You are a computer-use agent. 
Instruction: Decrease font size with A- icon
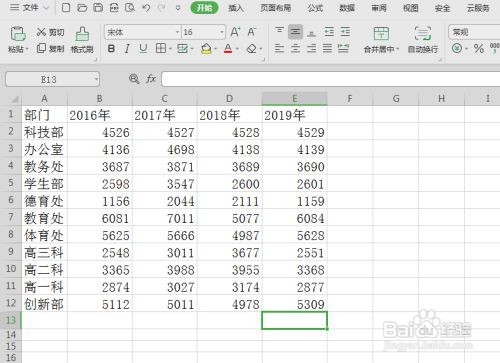(x=252, y=32)
